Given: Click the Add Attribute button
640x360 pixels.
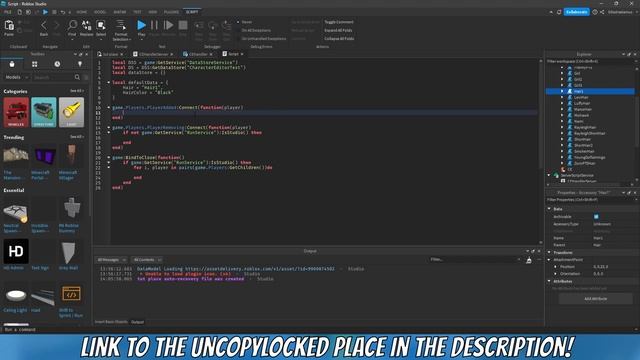Looking at the screenshot, I should click(x=596, y=299).
